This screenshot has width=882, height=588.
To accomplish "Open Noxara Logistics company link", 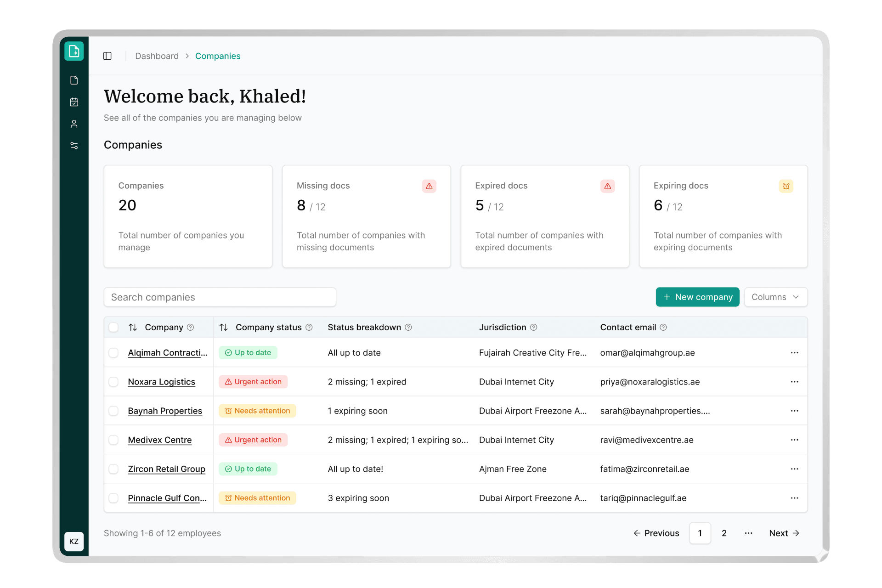I will tap(161, 382).
